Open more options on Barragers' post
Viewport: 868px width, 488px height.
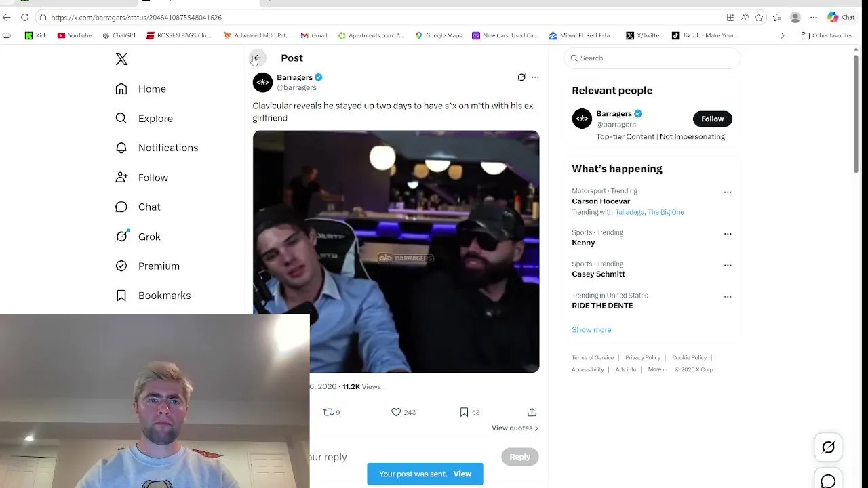(535, 77)
